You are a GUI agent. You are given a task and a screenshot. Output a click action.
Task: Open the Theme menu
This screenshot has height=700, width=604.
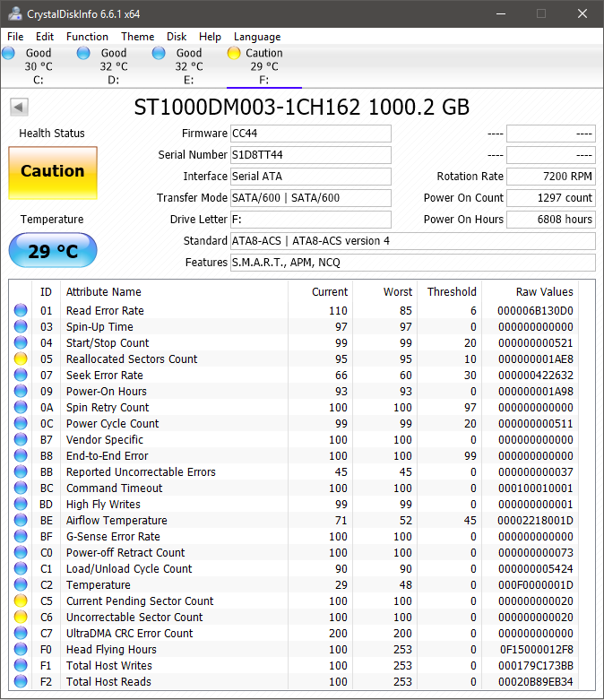[137, 37]
